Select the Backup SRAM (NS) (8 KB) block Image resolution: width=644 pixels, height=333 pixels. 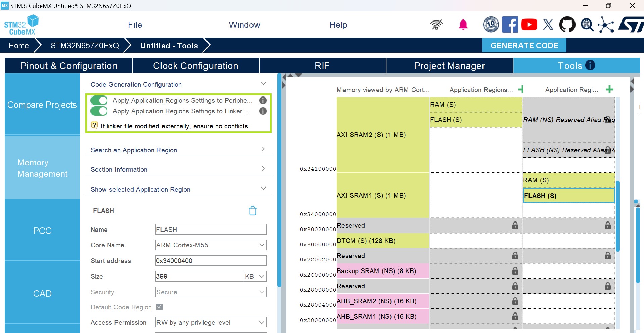click(383, 271)
